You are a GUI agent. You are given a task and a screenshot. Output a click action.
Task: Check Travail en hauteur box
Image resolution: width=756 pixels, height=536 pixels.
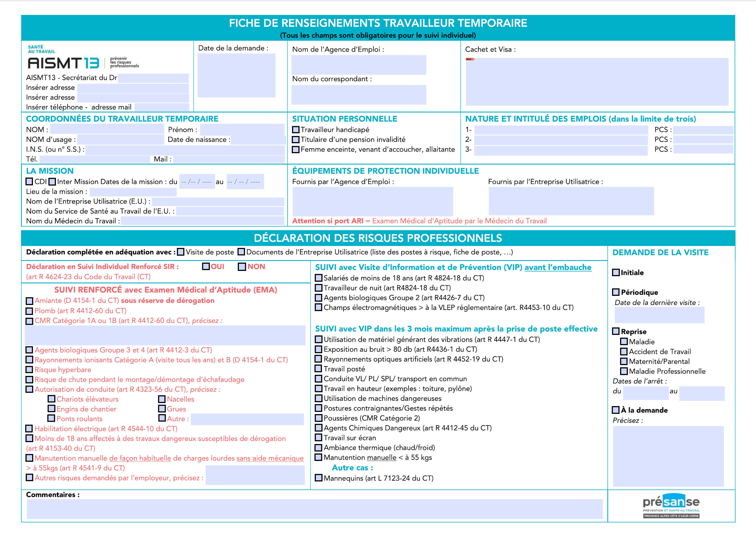(x=318, y=388)
